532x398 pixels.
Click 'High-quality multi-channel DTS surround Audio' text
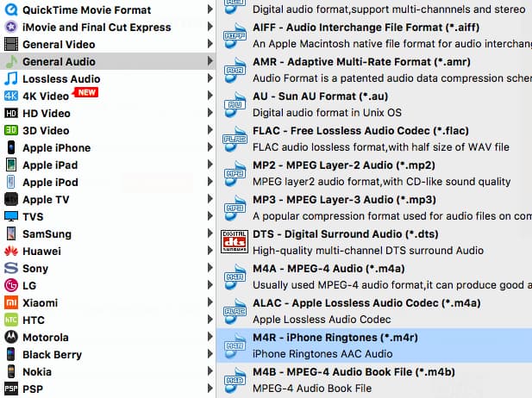368,250
